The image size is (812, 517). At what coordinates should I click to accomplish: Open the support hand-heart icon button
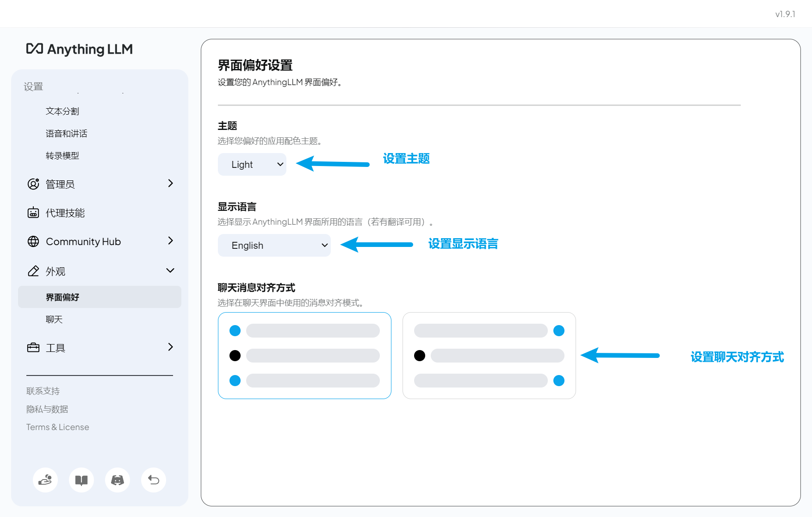click(x=45, y=480)
